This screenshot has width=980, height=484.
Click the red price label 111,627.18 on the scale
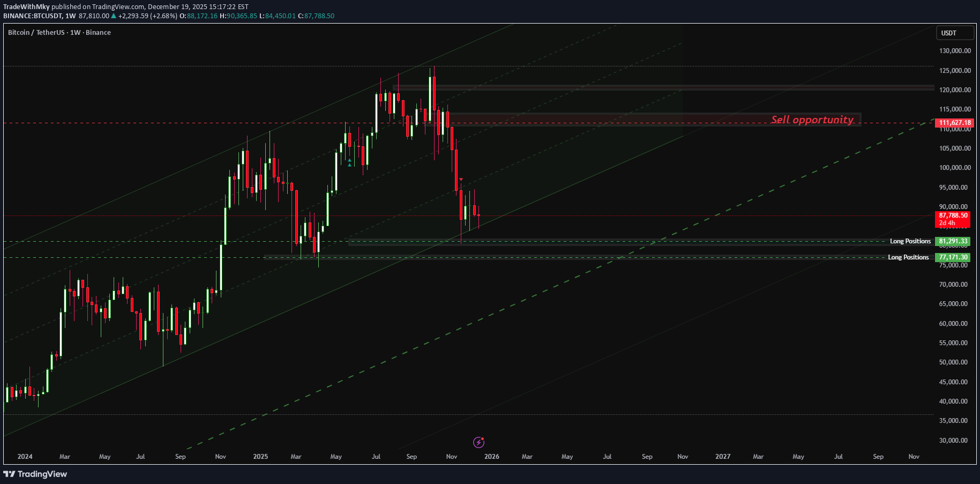coord(953,123)
